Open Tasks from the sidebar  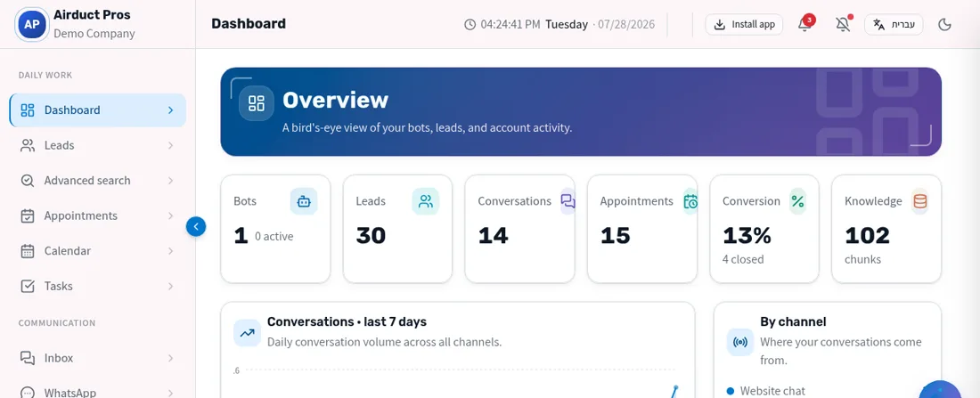click(97, 286)
